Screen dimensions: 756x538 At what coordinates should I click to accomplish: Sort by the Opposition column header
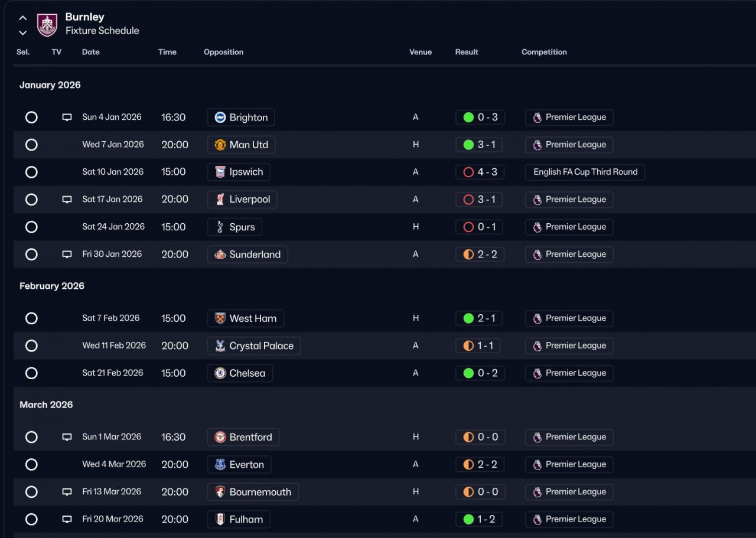click(x=223, y=52)
